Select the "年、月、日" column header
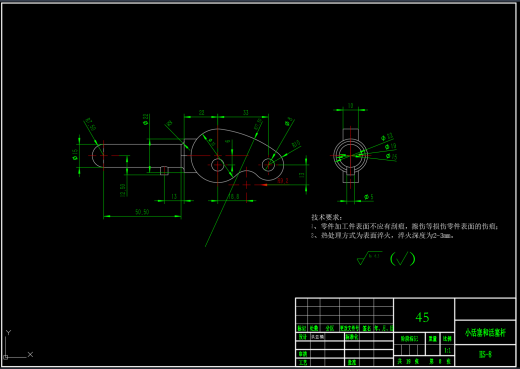 click(383, 328)
